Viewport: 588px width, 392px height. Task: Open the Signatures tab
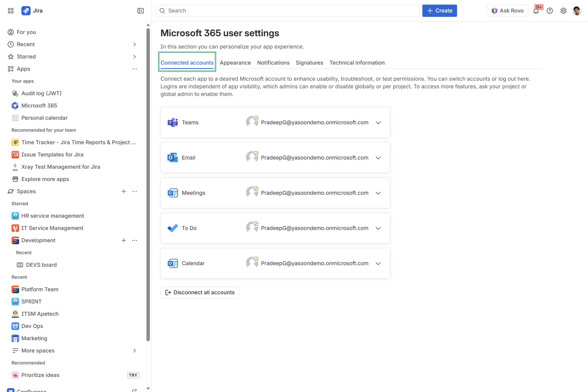coord(309,63)
